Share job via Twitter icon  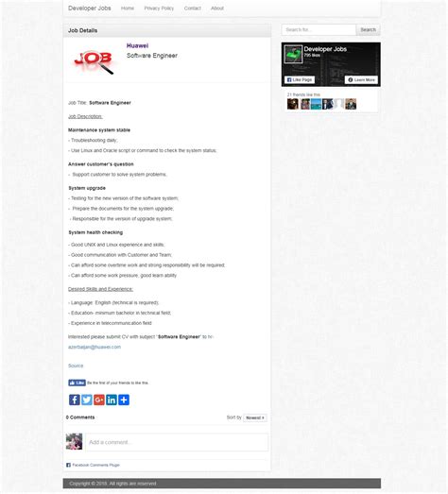click(x=87, y=400)
